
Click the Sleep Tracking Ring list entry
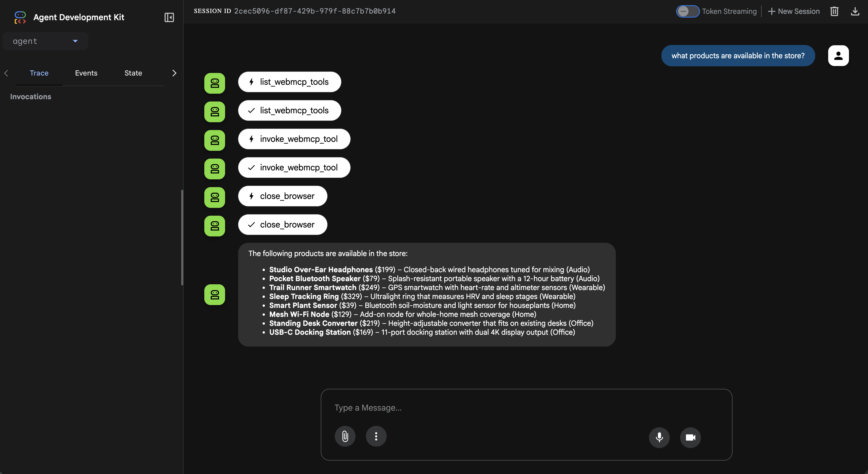pyautogui.click(x=422, y=297)
